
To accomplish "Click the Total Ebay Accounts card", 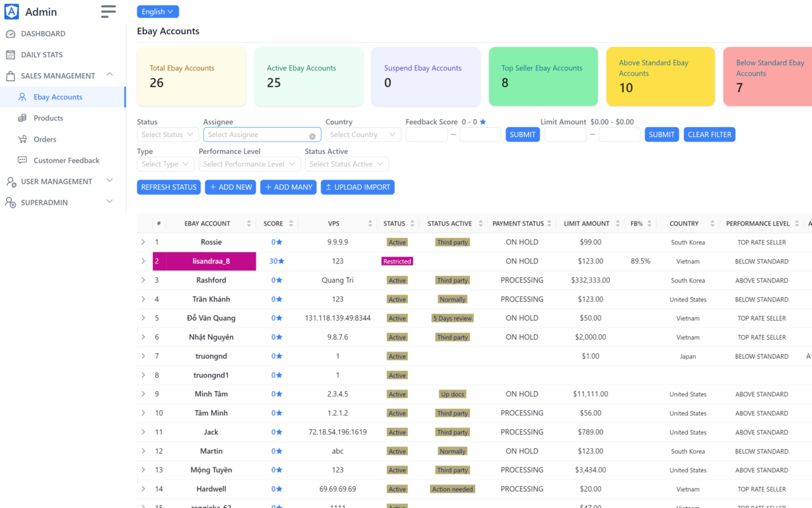I will tap(192, 76).
